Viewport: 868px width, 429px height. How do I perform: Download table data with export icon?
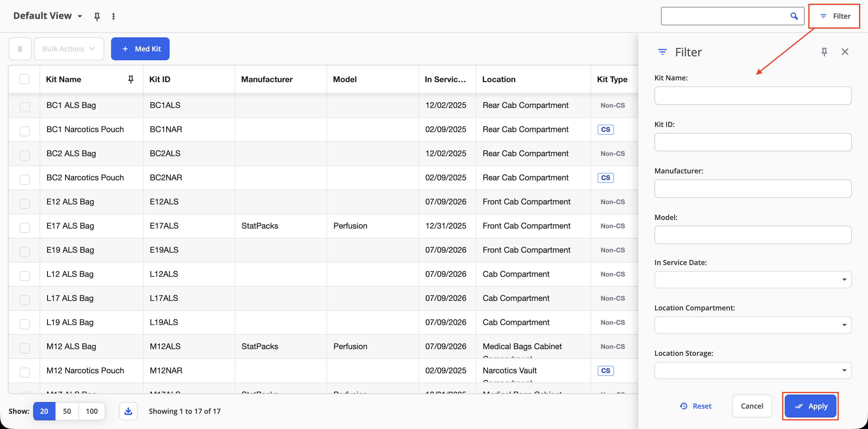tap(128, 411)
